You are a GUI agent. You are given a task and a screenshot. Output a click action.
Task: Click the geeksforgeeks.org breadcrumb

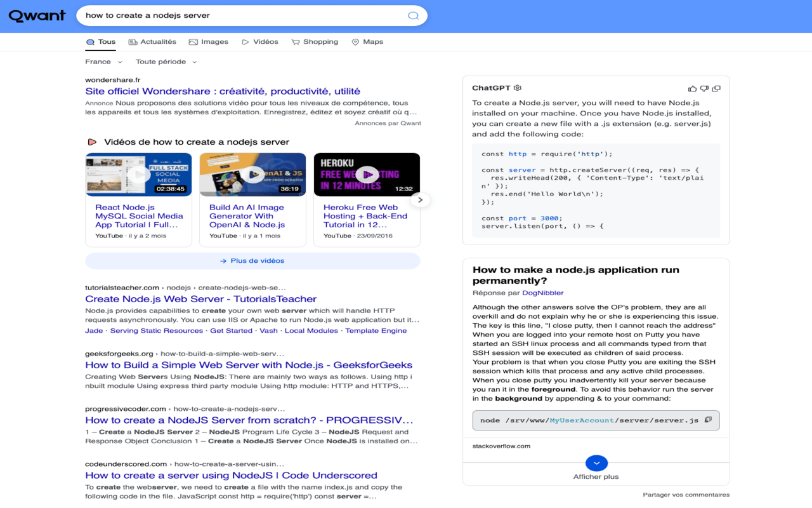pos(185,354)
